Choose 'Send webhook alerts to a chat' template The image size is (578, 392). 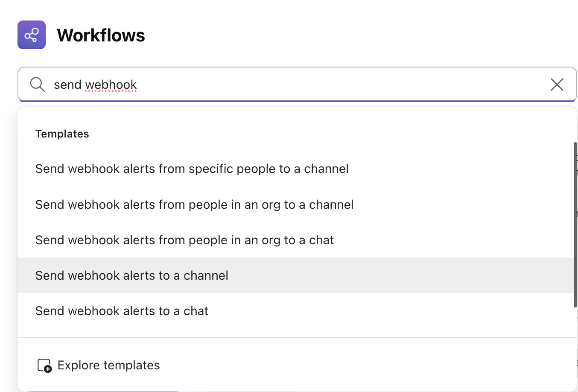tap(122, 311)
